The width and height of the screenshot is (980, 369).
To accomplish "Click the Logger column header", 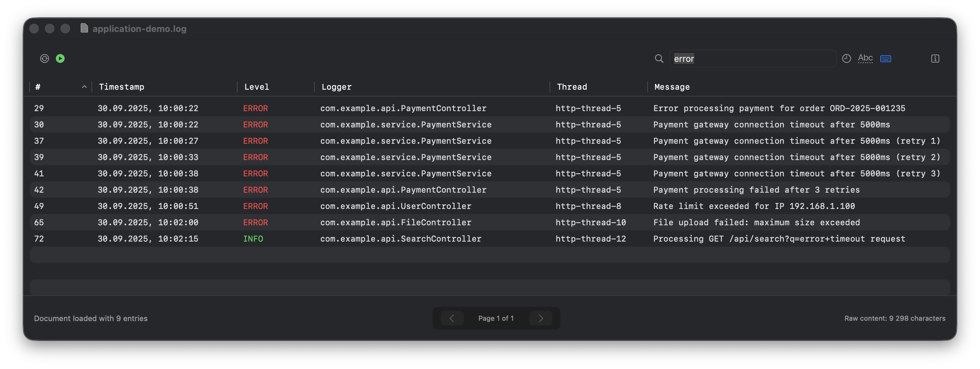I will 337,87.
